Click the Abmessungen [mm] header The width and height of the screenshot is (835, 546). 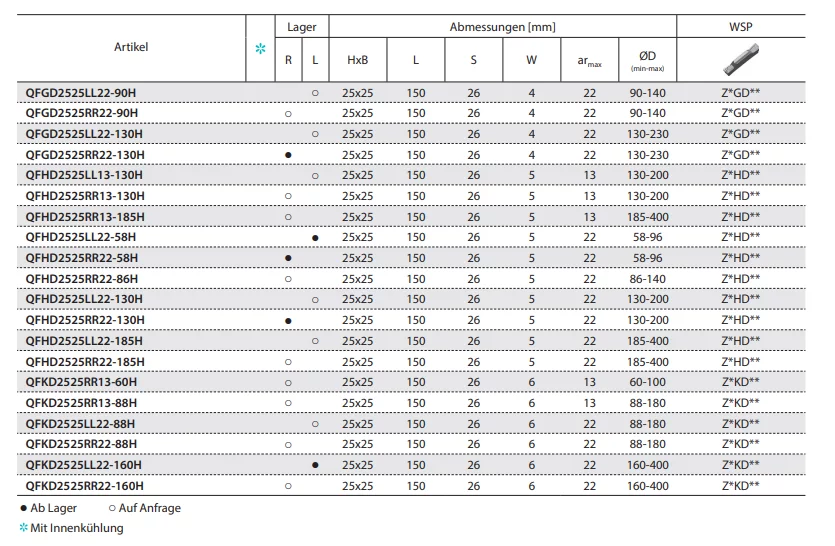point(502,27)
